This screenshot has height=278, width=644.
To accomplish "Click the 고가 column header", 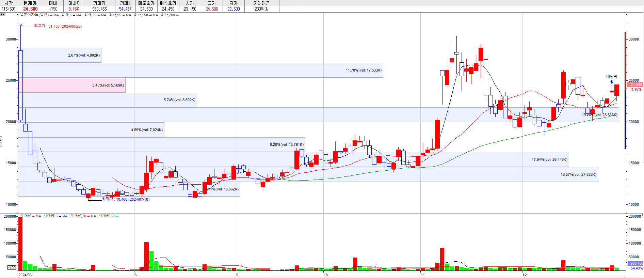I will coord(212,3).
